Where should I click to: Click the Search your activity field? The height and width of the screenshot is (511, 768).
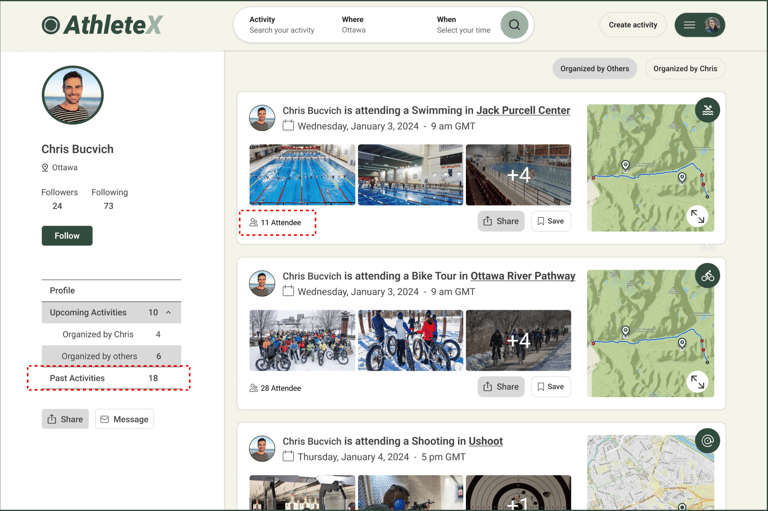(x=282, y=24)
